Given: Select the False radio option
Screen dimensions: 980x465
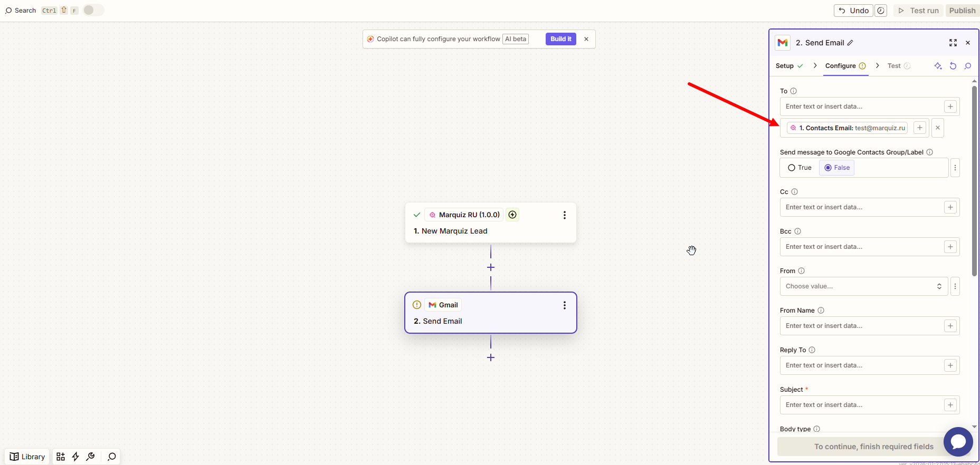Looking at the screenshot, I should pos(829,168).
